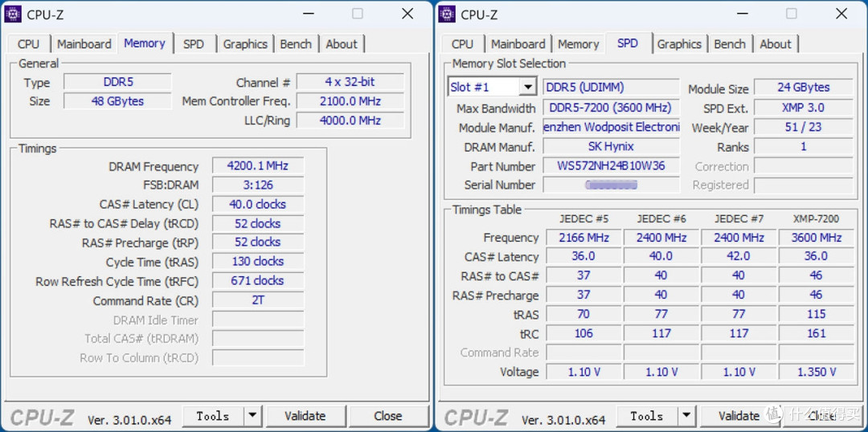Viewport: 868px width, 432px height.
Task: Switch to Graphics tab in the right window
Action: pos(679,44)
